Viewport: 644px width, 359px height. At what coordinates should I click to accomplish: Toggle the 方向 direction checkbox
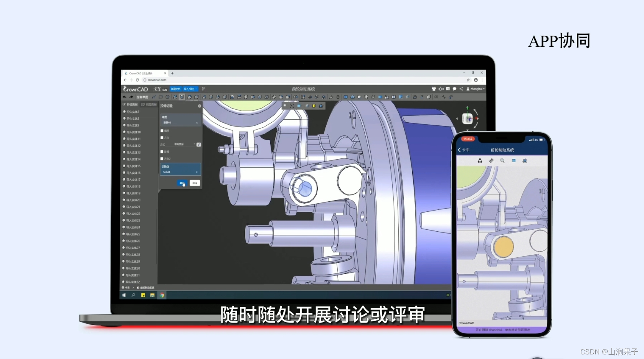coord(162,138)
